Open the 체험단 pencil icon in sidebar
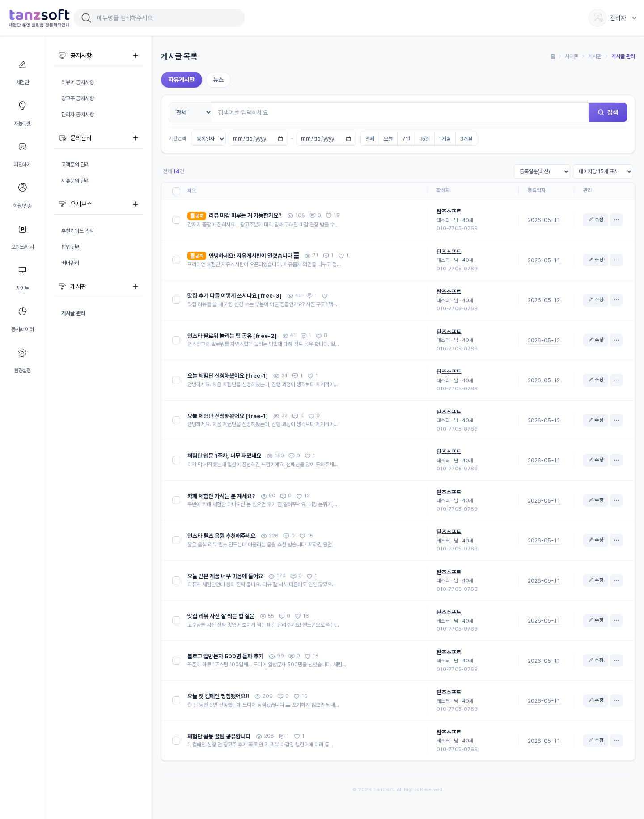The image size is (644, 819). pos(22,64)
